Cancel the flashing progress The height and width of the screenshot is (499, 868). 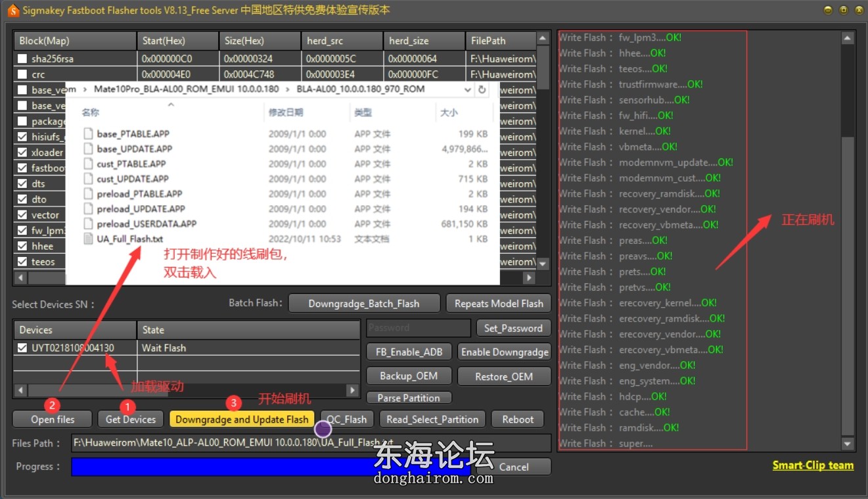[x=514, y=467]
